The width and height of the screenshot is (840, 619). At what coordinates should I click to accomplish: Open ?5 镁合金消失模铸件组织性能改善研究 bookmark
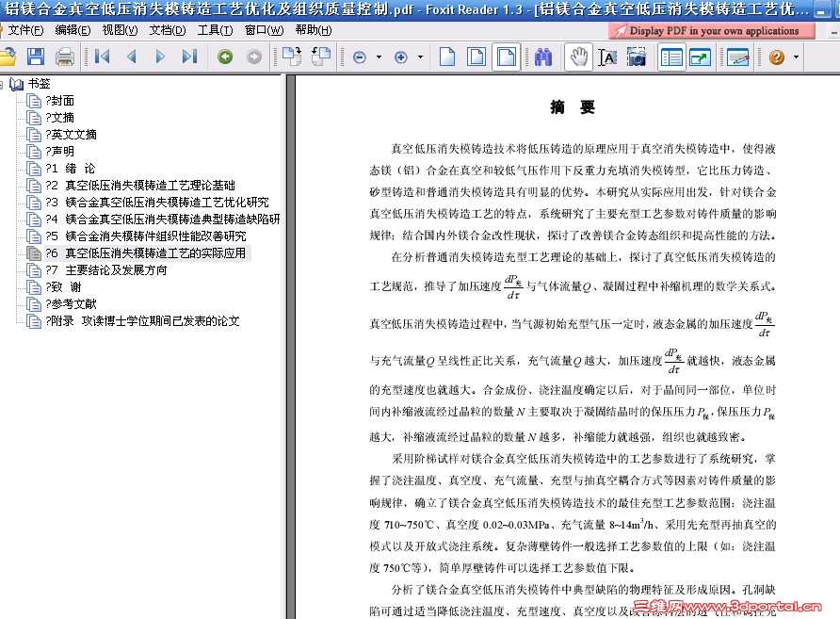point(146,236)
